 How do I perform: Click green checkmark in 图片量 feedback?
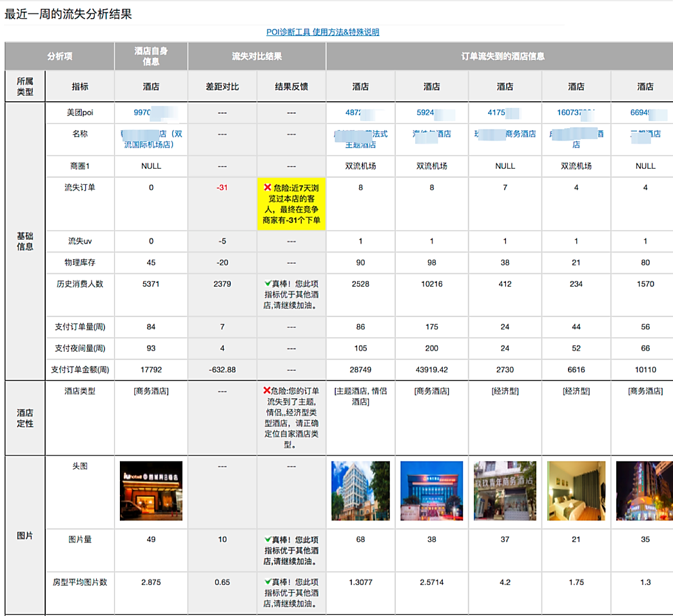click(268, 539)
